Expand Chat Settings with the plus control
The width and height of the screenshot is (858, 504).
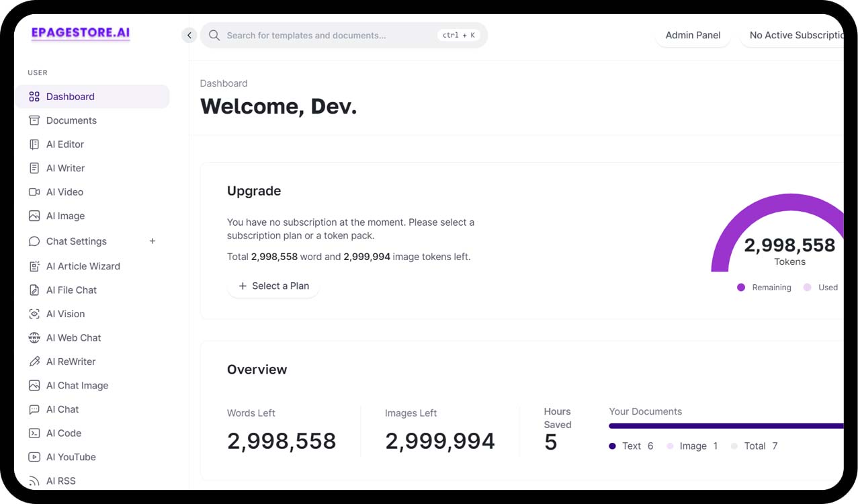[153, 241]
